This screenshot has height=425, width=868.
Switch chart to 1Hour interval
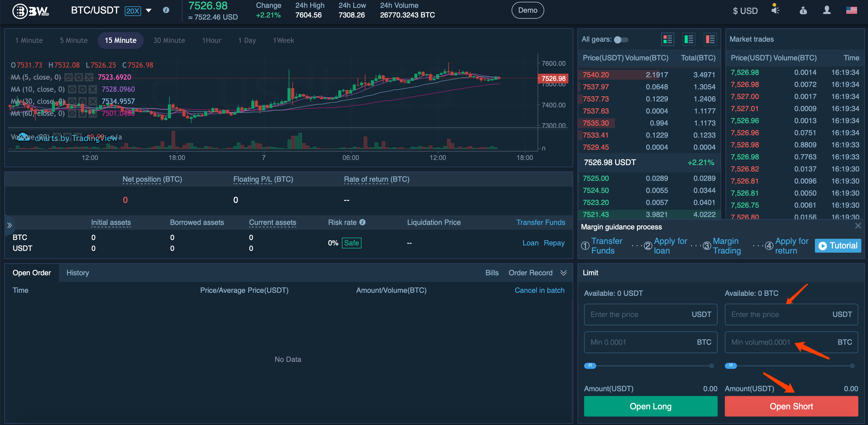(211, 40)
